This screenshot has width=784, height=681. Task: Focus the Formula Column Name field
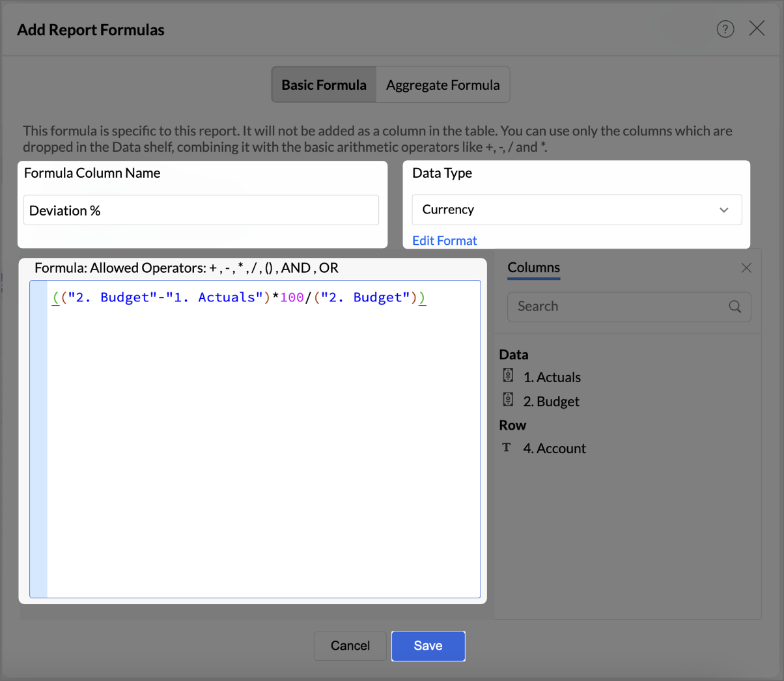tap(201, 210)
